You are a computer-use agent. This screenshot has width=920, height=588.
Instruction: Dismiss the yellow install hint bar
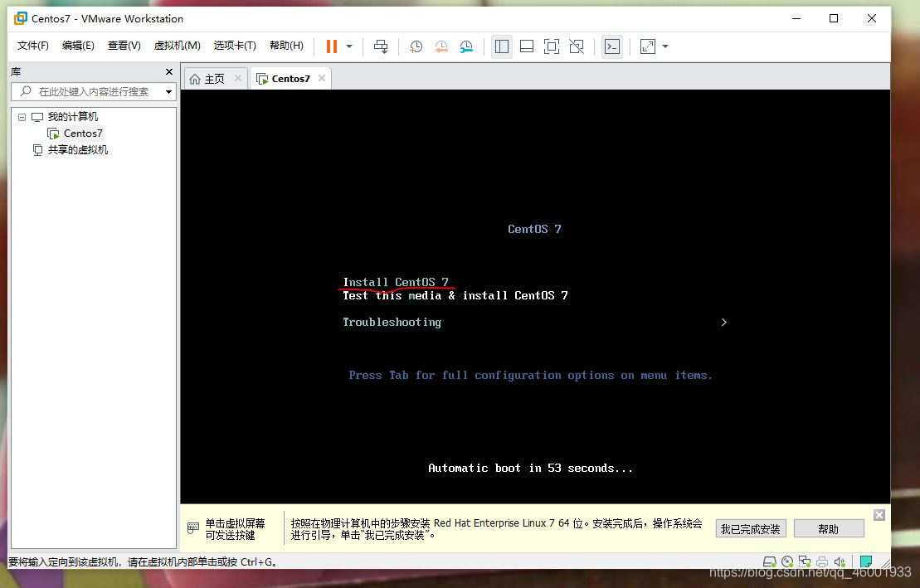click(x=879, y=515)
